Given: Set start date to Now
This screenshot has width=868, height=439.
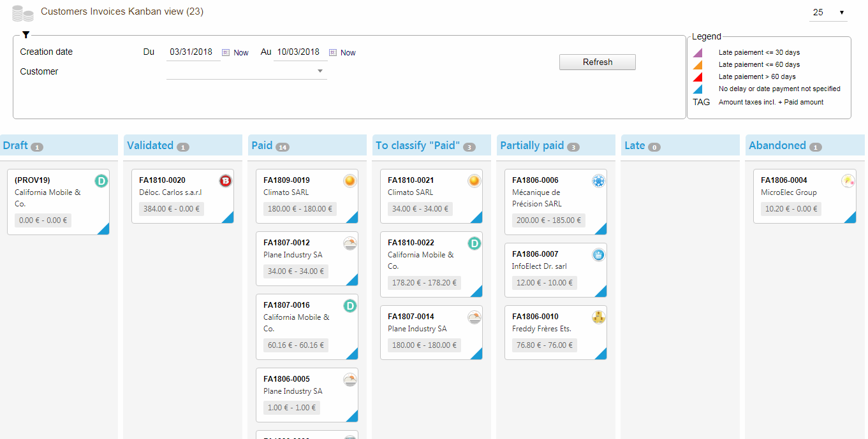Looking at the screenshot, I should click(241, 53).
